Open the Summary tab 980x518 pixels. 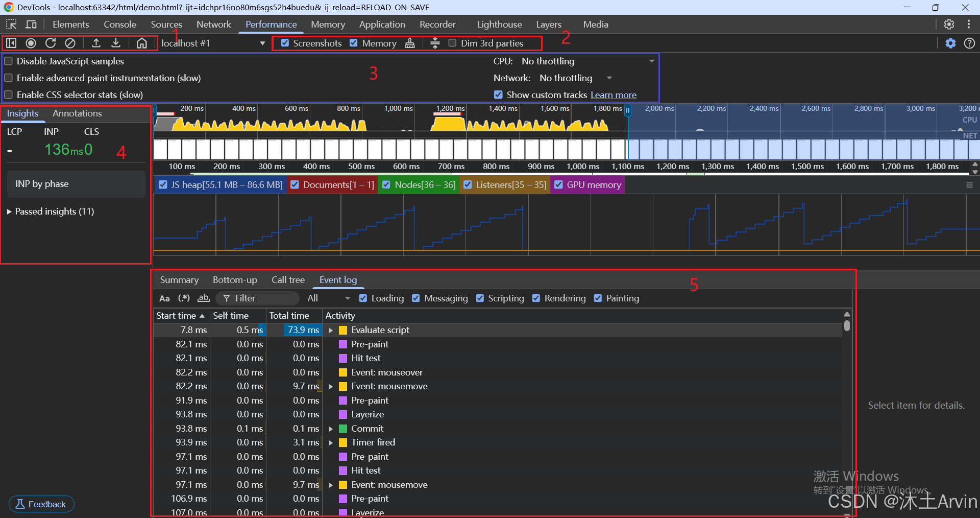point(179,280)
